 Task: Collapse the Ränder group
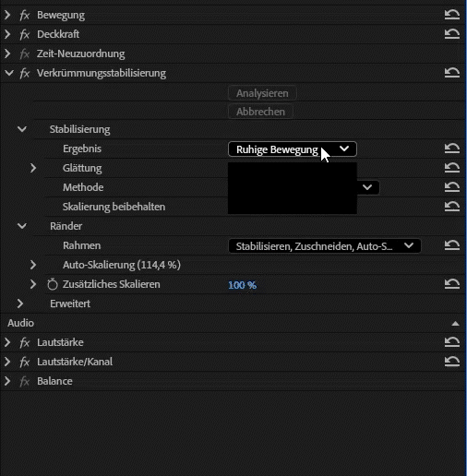pyautogui.click(x=22, y=226)
